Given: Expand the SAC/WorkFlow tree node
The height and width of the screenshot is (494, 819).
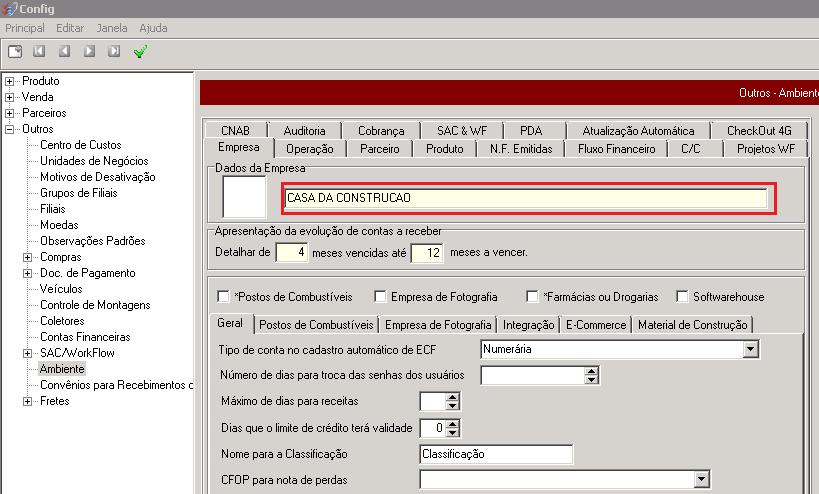Looking at the screenshot, I should click(28, 353).
